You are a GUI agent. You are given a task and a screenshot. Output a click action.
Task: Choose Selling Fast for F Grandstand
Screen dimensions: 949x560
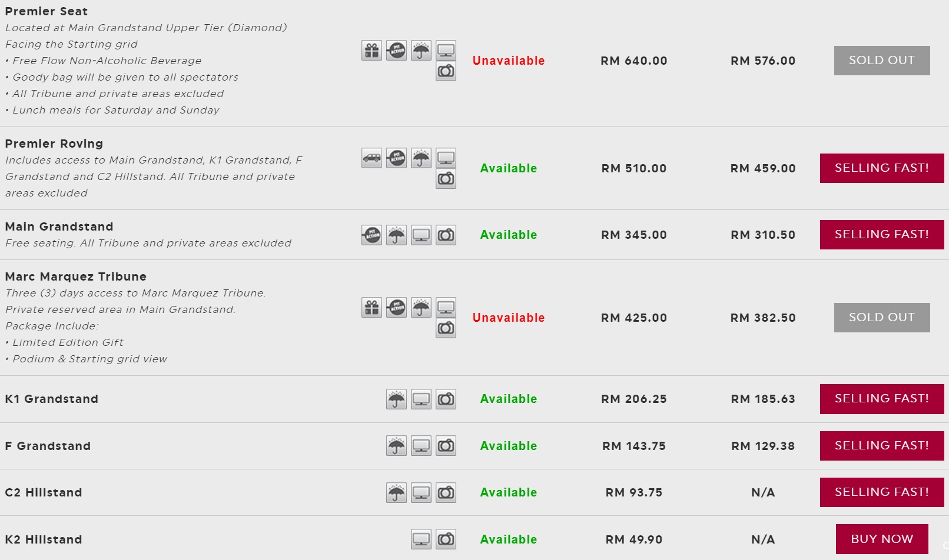coord(881,446)
